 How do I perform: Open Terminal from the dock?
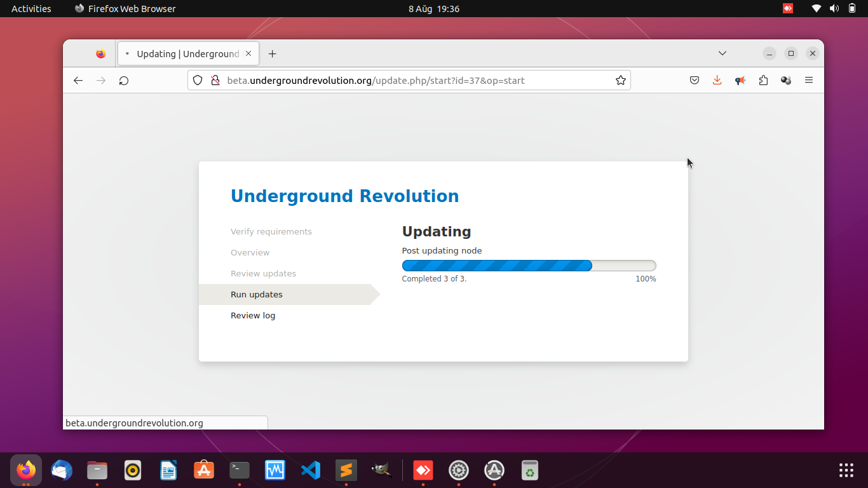tap(240, 470)
